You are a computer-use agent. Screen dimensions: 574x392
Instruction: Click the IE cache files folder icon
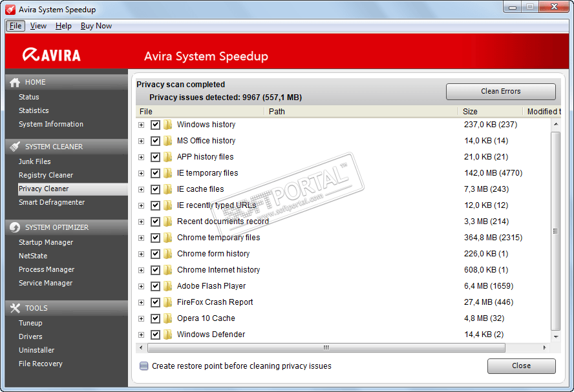pyautogui.click(x=167, y=189)
